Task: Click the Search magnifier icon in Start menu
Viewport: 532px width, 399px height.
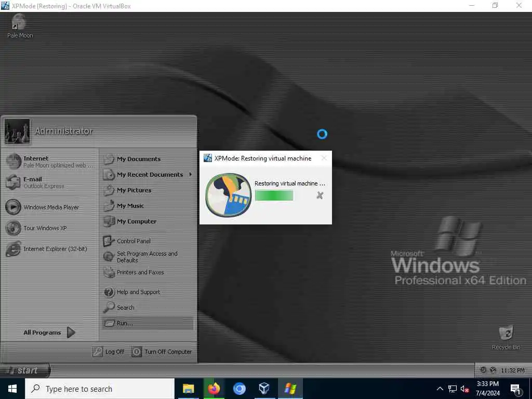Action: 109,307
